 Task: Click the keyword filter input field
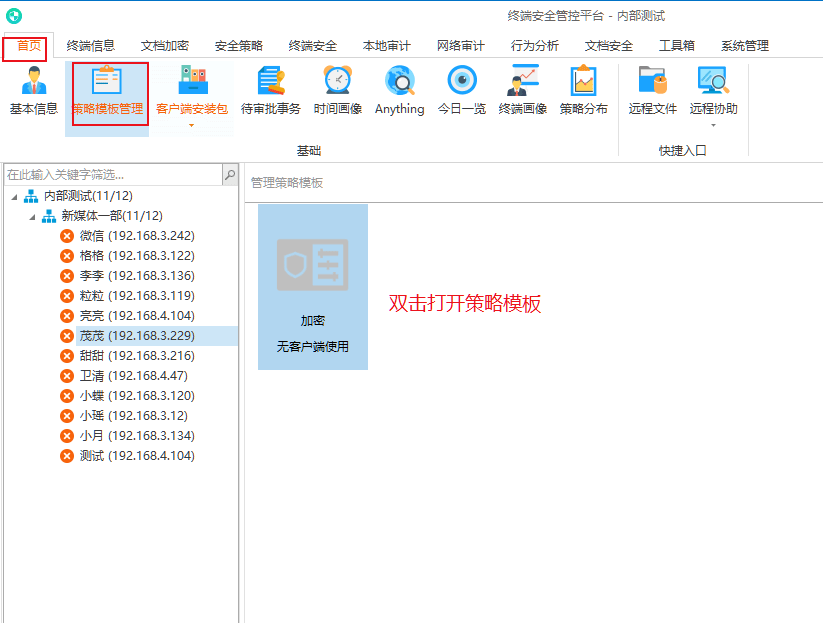pos(113,174)
